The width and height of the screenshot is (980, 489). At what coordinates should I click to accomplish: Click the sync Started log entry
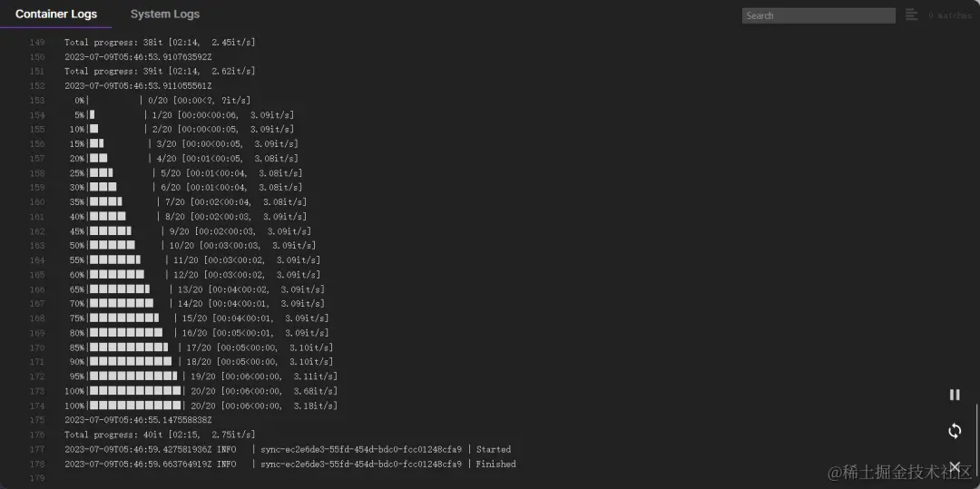(288, 450)
